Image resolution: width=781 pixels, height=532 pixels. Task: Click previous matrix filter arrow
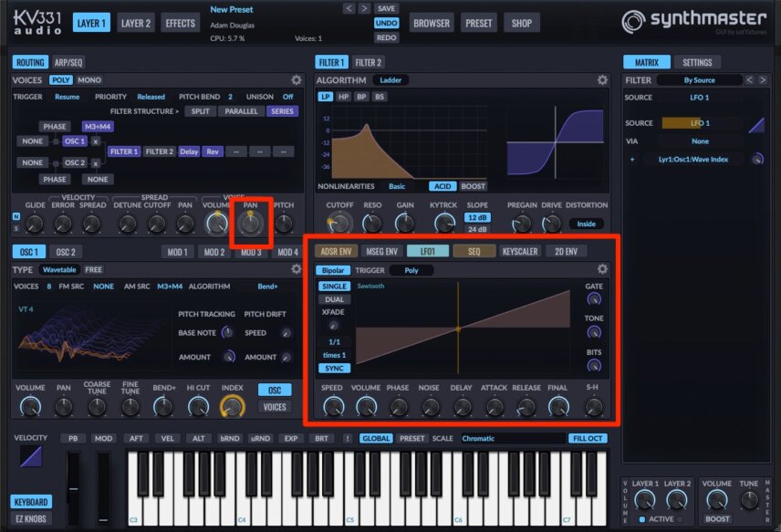click(x=749, y=79)
